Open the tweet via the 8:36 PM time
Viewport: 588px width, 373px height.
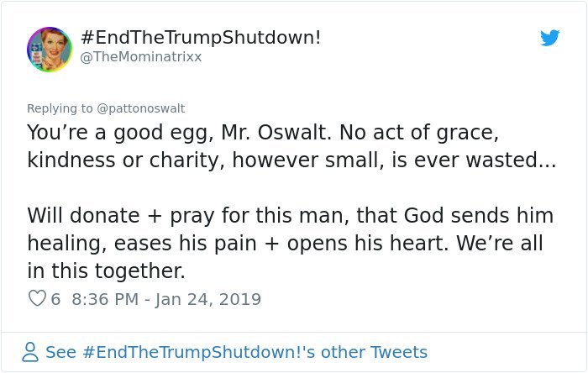(105, 299)
